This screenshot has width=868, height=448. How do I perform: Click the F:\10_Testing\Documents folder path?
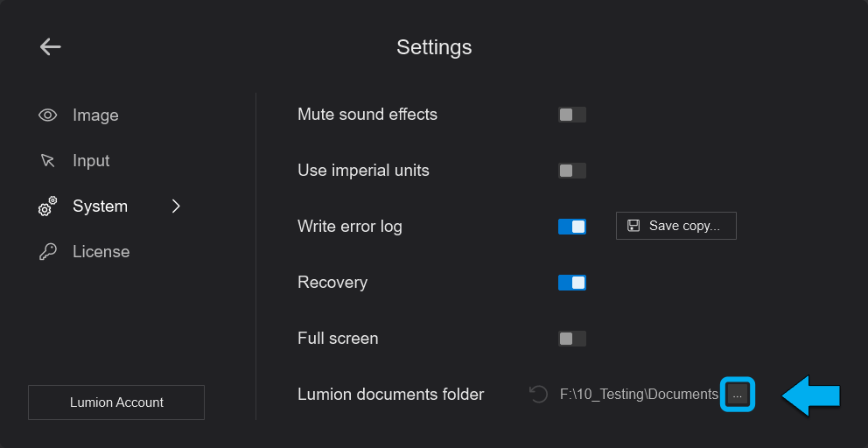pos(639,395)
